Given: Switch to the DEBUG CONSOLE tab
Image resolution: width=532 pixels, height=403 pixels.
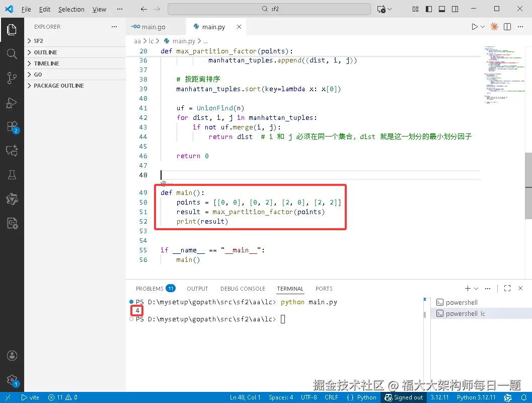Looking at the screenshot, I should click(x=243, y=289).
